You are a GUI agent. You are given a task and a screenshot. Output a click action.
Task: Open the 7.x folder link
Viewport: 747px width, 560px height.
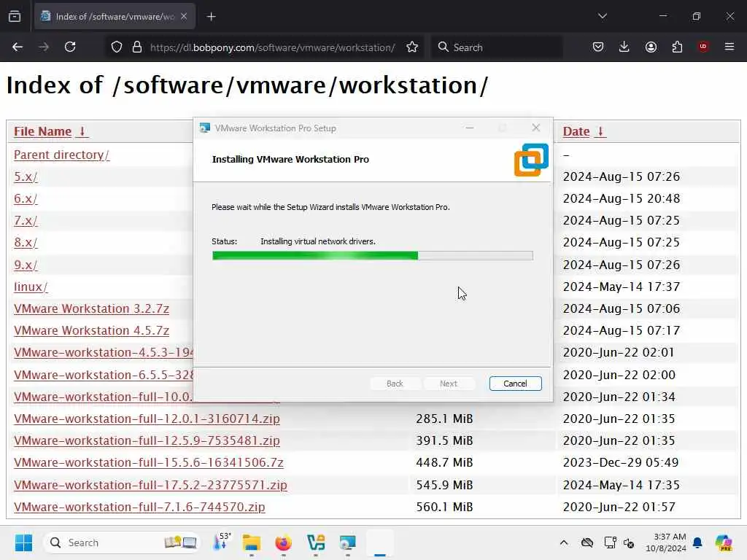tap(26, 220)
